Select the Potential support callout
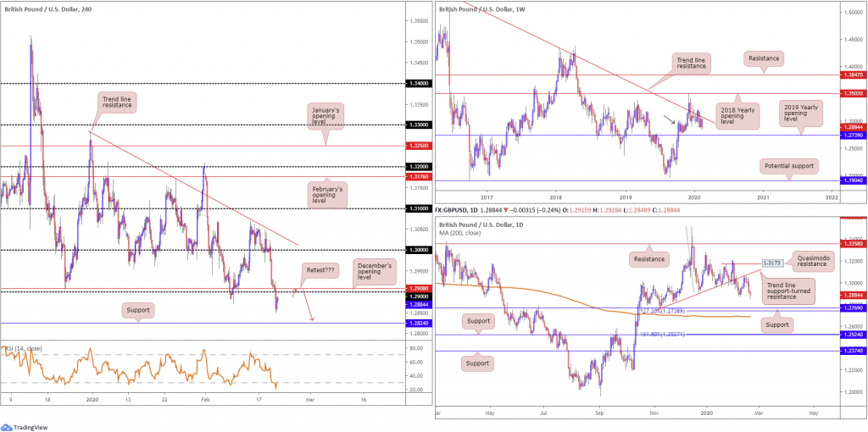The image size is (868, 432). [x=790, y=165]
